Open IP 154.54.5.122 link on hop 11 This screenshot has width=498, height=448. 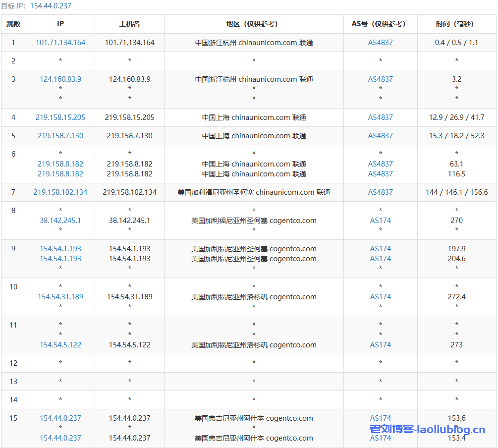(x=60, y=344)
